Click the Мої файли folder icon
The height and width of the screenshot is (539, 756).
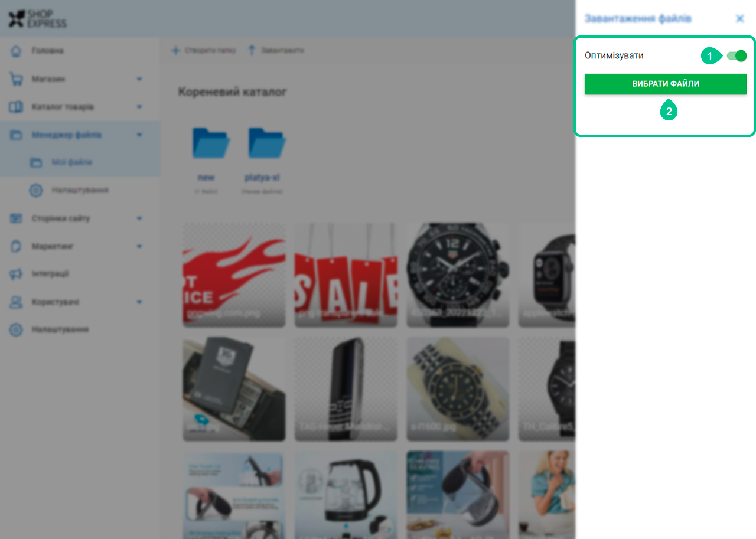coord(36,162)
